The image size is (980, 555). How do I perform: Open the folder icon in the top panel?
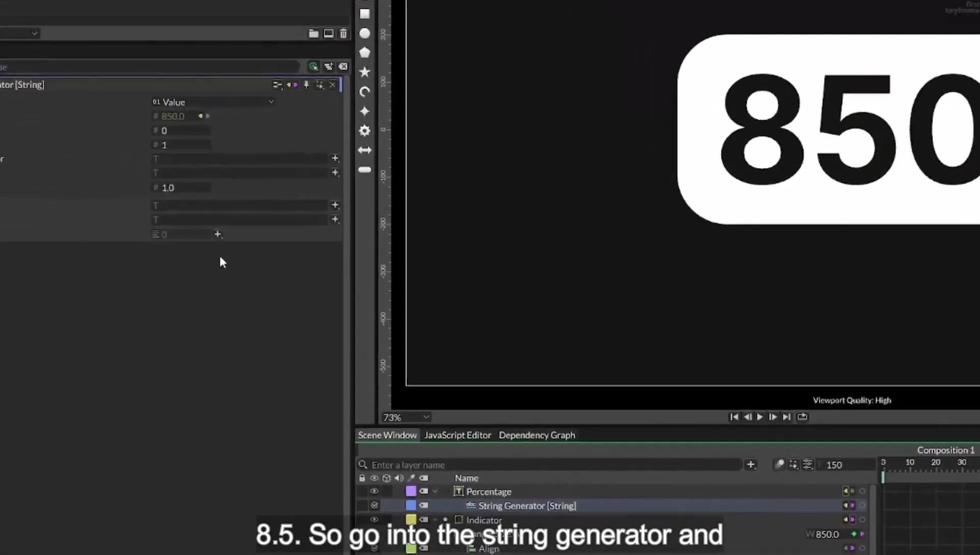click(313, 33)
